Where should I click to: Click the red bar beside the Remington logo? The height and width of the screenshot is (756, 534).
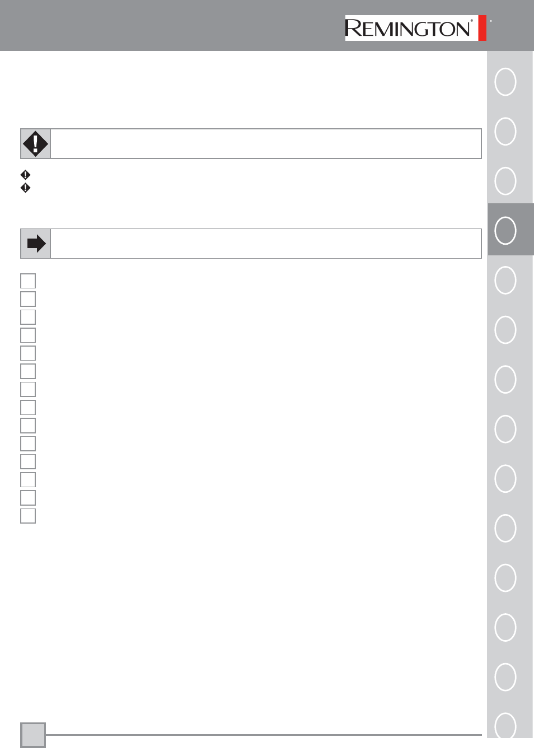[483, 28]
